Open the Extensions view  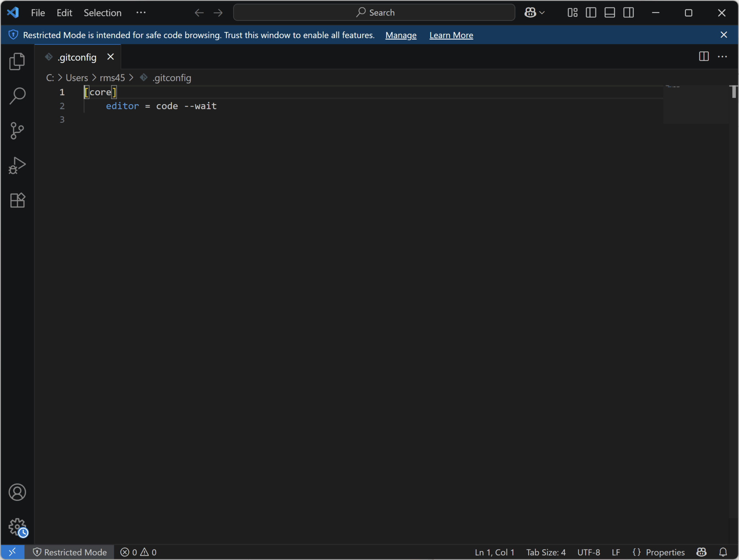[x=17, y=200]
